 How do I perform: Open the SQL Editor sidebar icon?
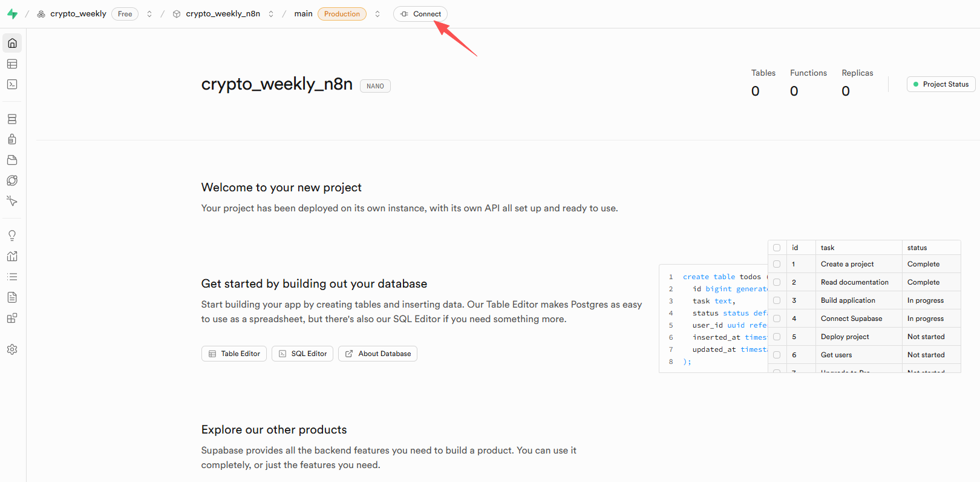(x=12, y=85)
